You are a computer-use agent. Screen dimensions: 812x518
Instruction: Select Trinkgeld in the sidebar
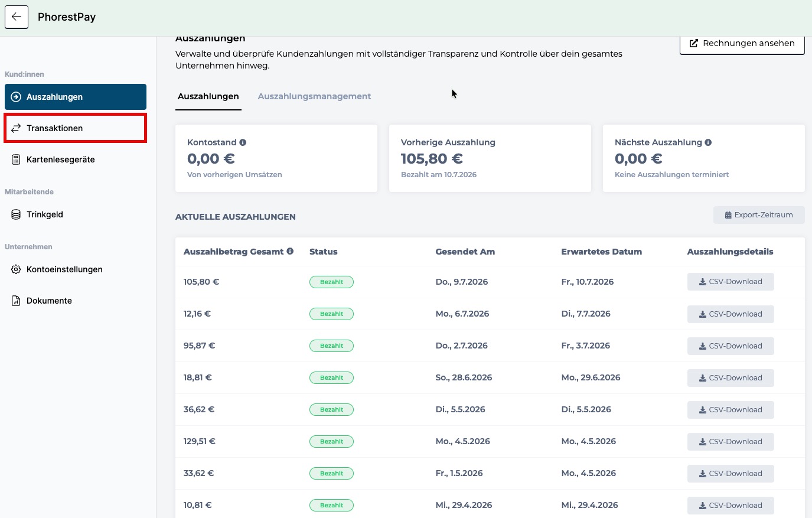pos(76,214)
